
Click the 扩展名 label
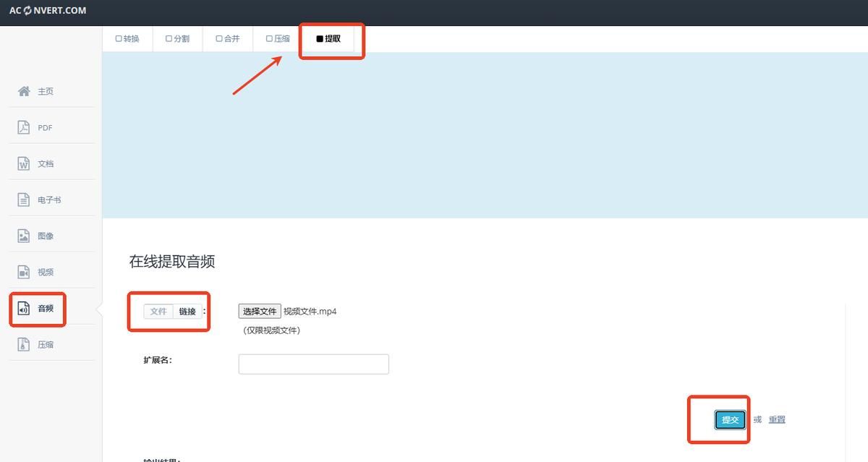point(158,360)
